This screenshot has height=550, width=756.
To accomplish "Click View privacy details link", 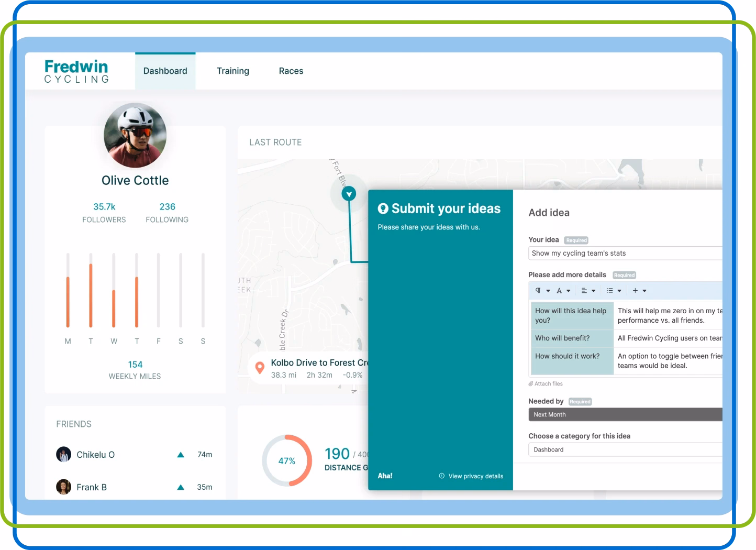I will (475, 476).
